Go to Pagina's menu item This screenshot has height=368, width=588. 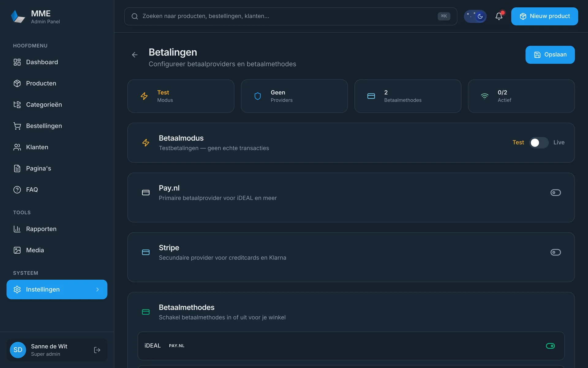(57, 168)
